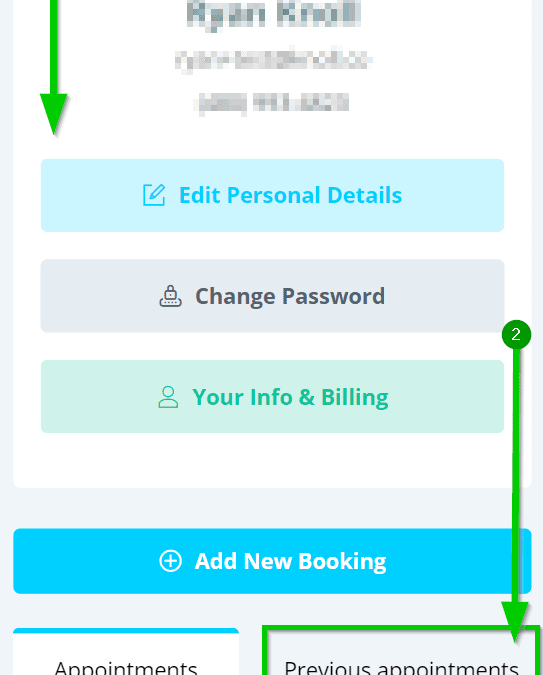Select the Change Password button

(272, 296)
